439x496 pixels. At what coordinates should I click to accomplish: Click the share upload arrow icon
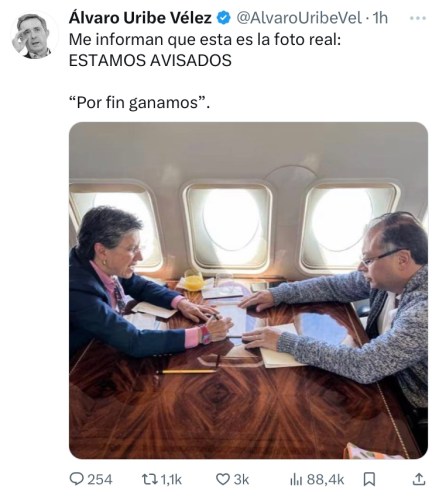tap(419, 479)
